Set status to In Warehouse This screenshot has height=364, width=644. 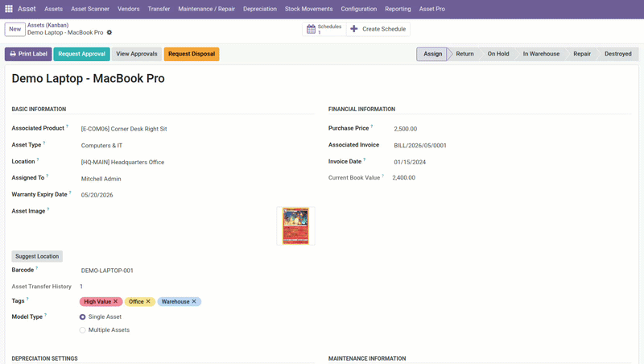pyautogui.click(x=541, y=54)
